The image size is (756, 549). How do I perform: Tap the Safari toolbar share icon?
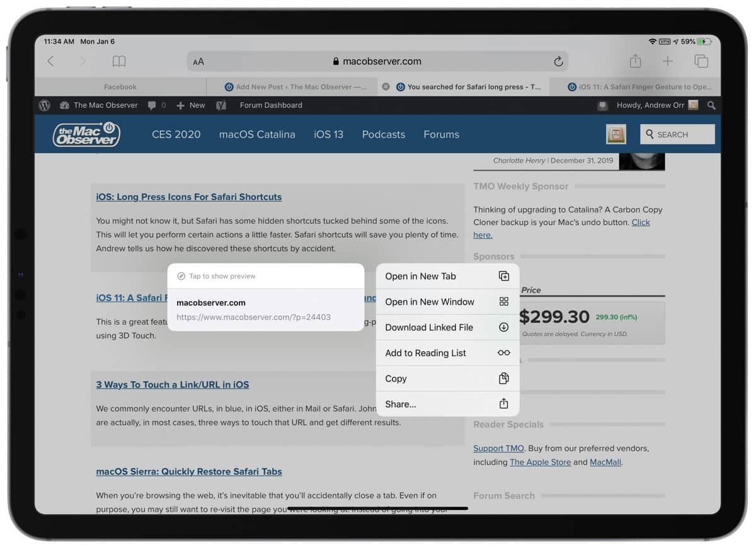click(x=635, y=61)
